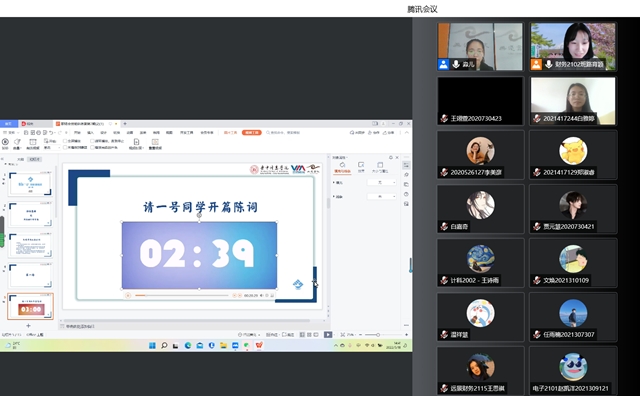Open the orange Video Tools ribbon tab
Screen dimensions: 640x396
click(x=252, y=132)
